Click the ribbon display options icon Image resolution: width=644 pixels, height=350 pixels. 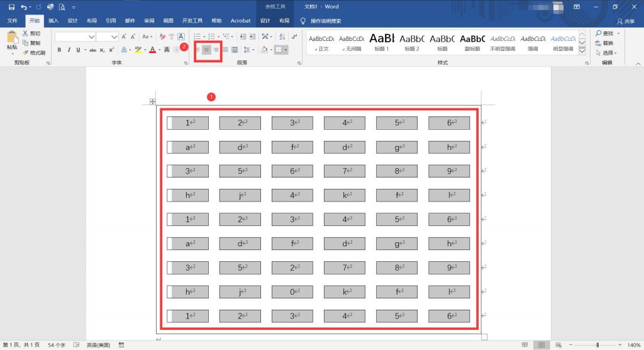(577, 7)
